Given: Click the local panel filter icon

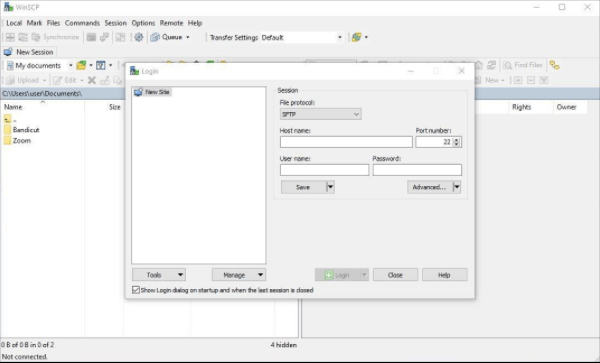Looking at the screenshot, I should (x=101, y=65).
